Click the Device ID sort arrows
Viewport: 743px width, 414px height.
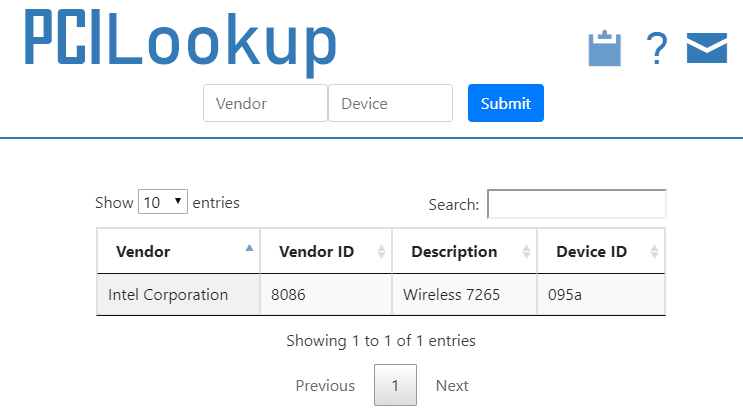tap(654, 252)
